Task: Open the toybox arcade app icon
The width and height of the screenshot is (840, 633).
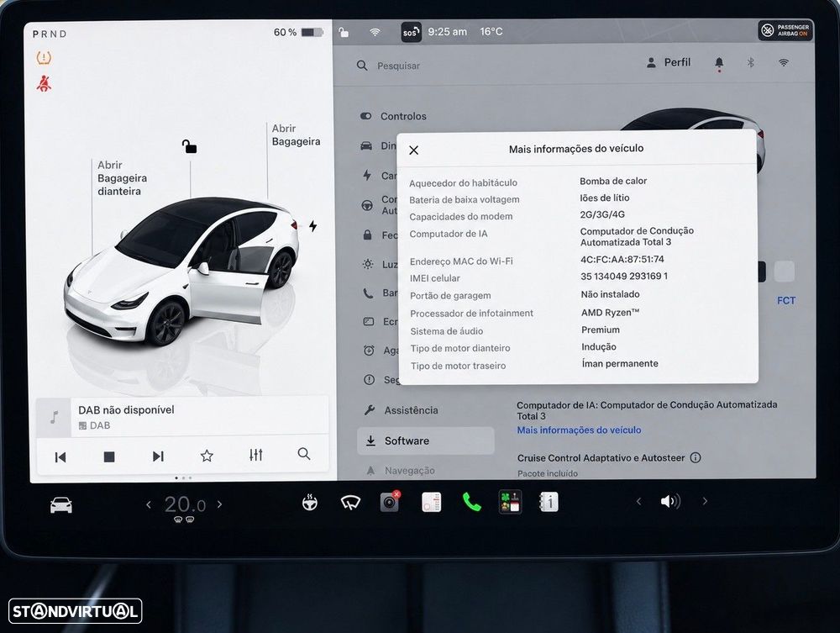Action: click(510, 502)
